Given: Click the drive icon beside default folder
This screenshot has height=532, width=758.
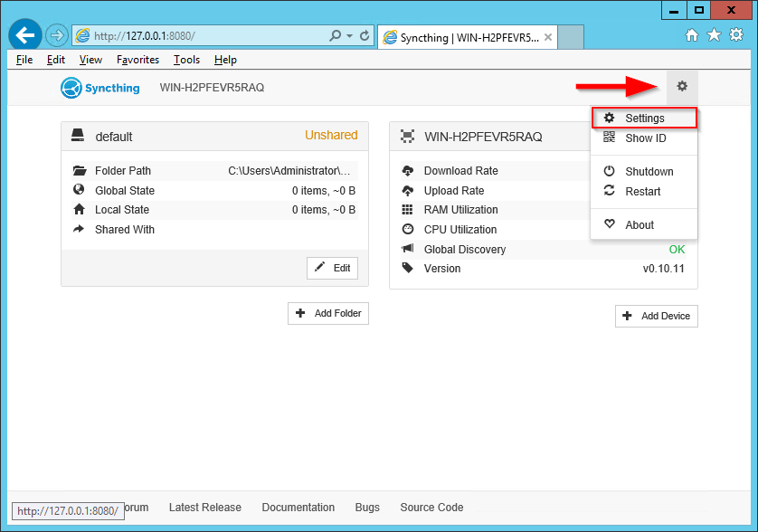Looking at the screenshot, I should tap(78, 136).
